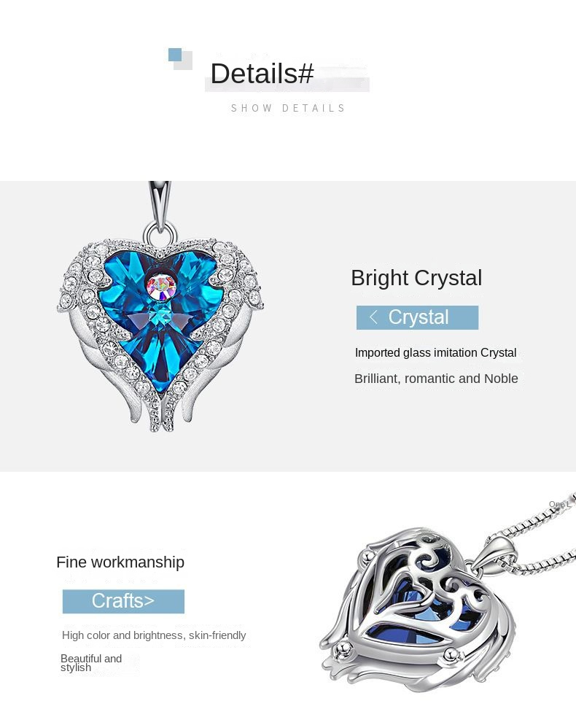Click the left chevron in Crystal banner

coord(373,317)
